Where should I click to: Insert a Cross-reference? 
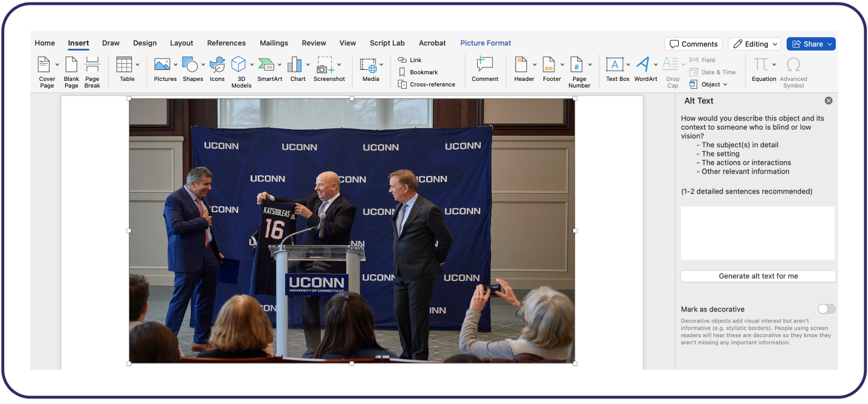[429, 84]
